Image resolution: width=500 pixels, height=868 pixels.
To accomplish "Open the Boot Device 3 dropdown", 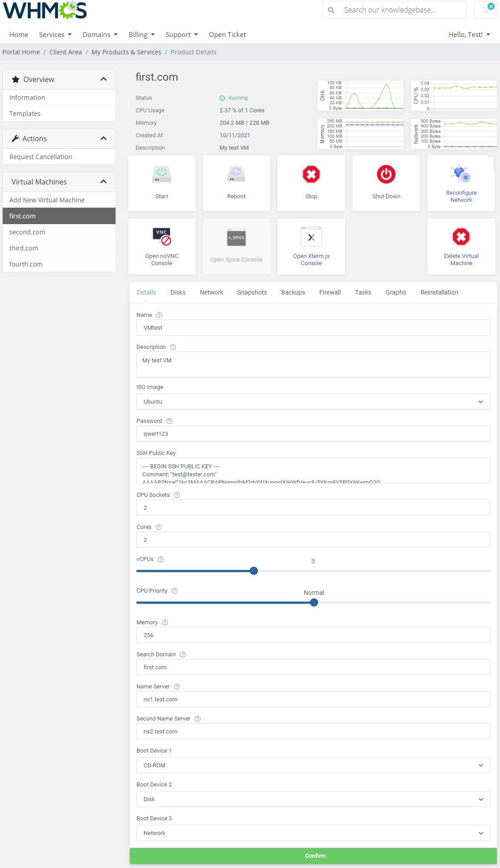I will (313, 833).
